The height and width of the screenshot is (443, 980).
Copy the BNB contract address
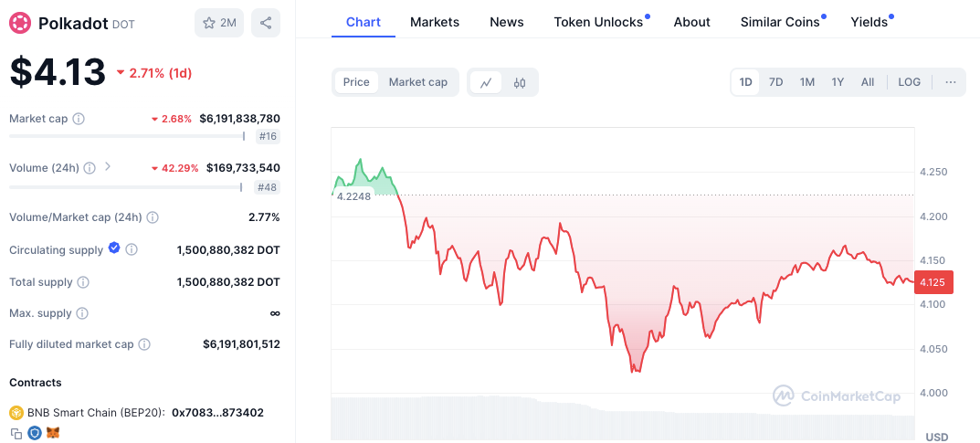point(16,433)
